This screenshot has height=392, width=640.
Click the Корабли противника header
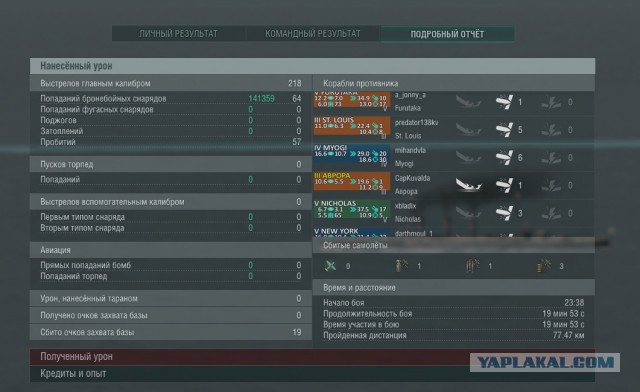(453, 83)
